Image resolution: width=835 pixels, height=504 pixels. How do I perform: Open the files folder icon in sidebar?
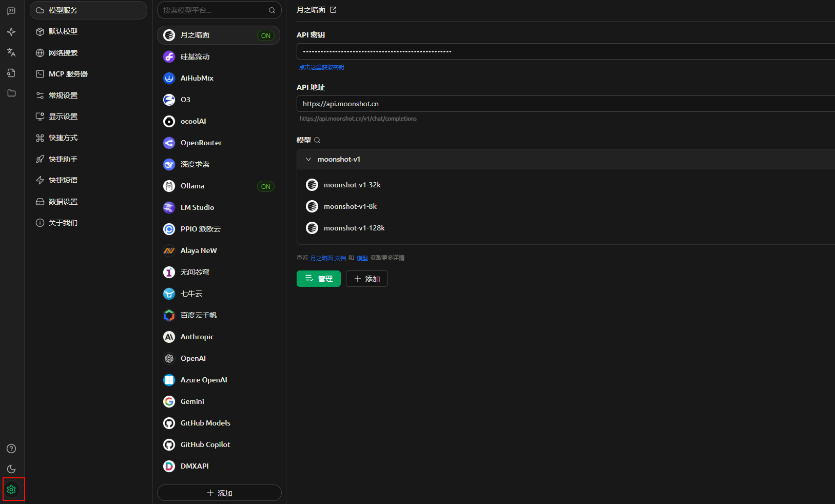pos(11,93)
